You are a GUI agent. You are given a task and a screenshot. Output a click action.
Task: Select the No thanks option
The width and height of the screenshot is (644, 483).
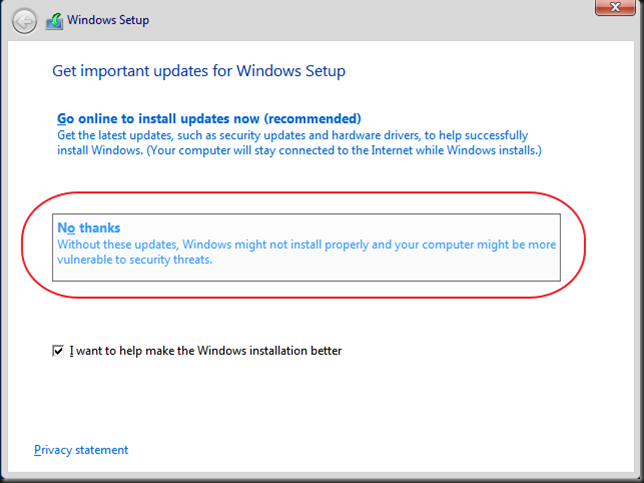click(x=306, y=247)
